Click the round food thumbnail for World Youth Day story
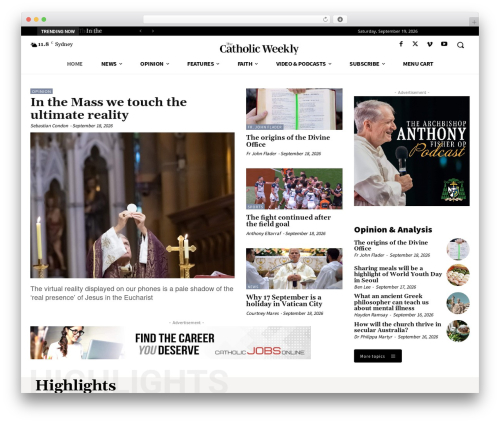This screenshot has width=500, height=423. point(458,275)
